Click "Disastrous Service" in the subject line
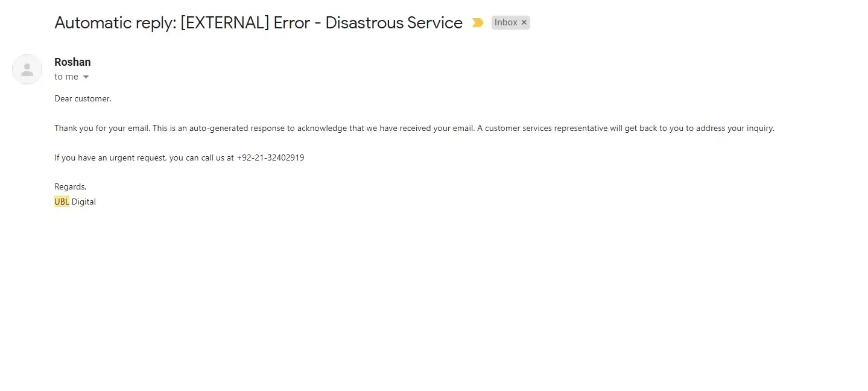Viewport: 868px width, 391px height. 394,23
